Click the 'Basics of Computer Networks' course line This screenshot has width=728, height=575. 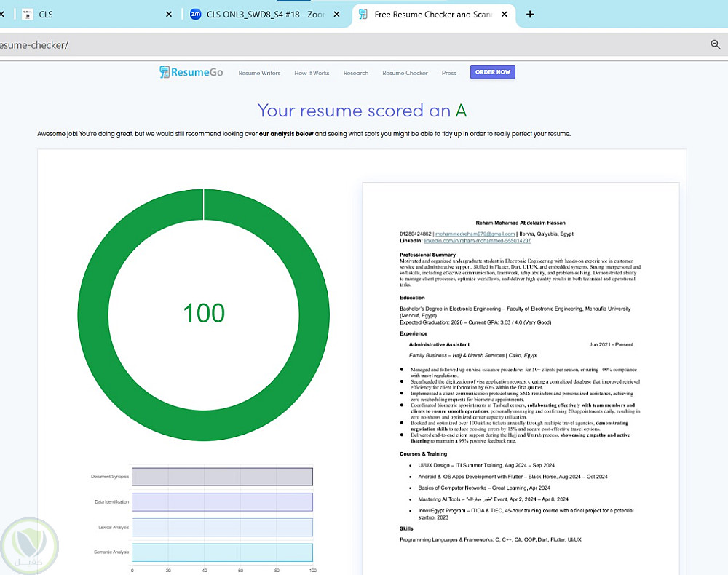[x=484, y=488]
